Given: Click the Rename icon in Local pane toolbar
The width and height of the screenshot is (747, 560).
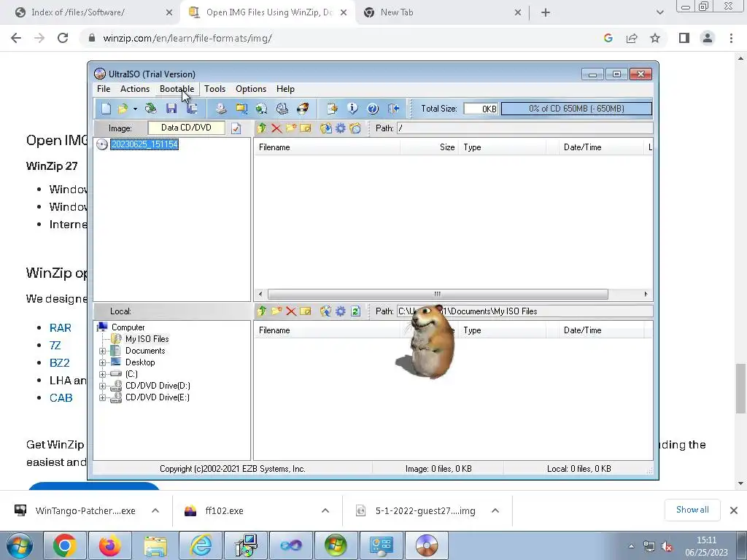Looking at the screenshot, I should (x=306, y=311).
